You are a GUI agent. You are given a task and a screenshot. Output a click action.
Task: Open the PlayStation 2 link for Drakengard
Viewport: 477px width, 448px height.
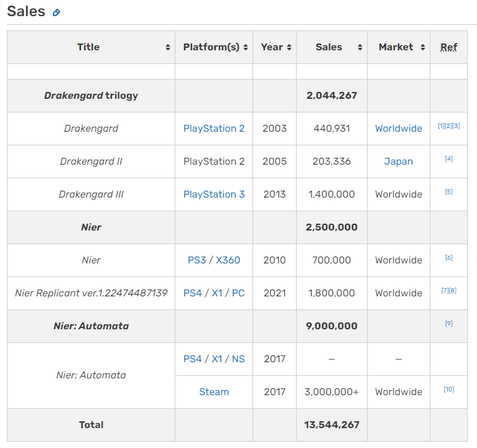(x=214, y=129)
